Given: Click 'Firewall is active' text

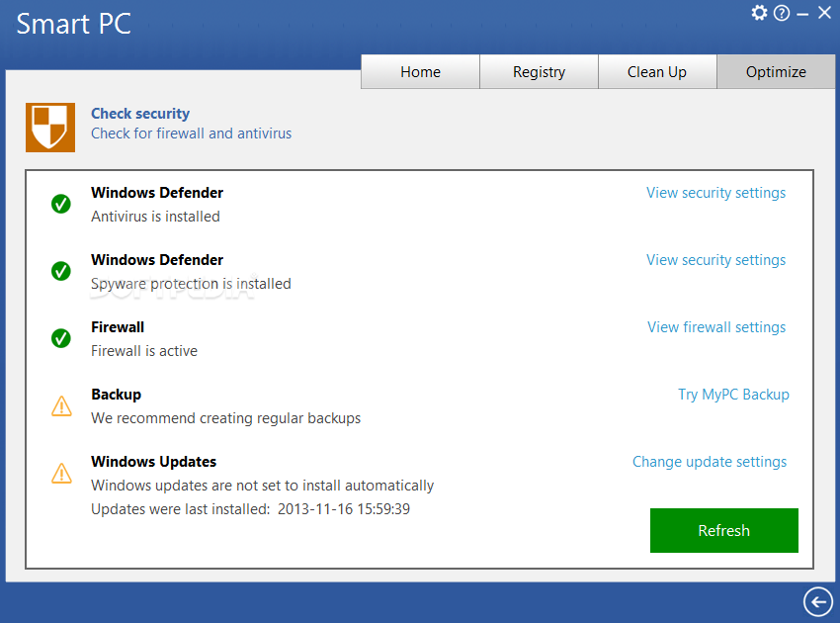Looking at the screenshot, I should tap(144, 351).
